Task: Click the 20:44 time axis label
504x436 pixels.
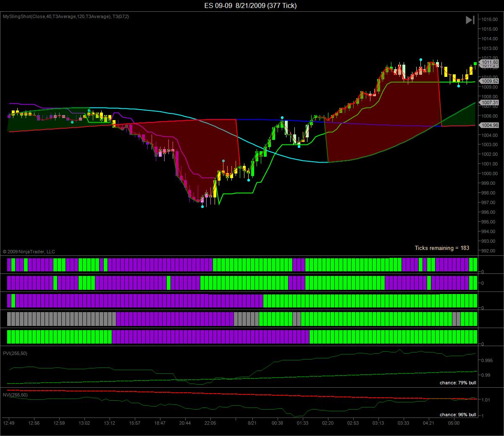Action: click(185, 423)
